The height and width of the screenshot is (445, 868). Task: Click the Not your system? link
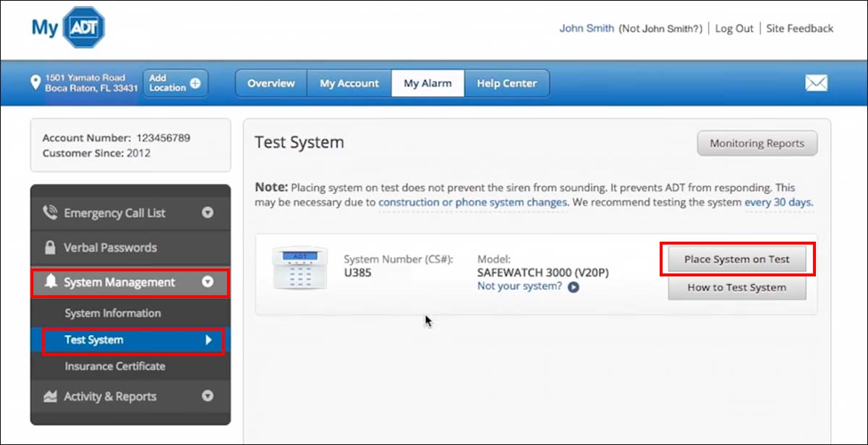point(519,286)
